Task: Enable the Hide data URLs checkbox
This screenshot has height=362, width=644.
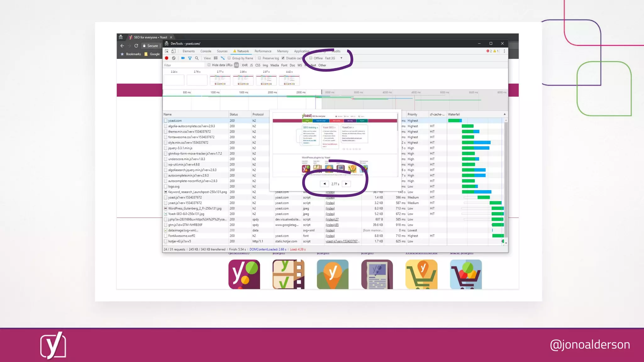Action: click(x=209, y=65)
